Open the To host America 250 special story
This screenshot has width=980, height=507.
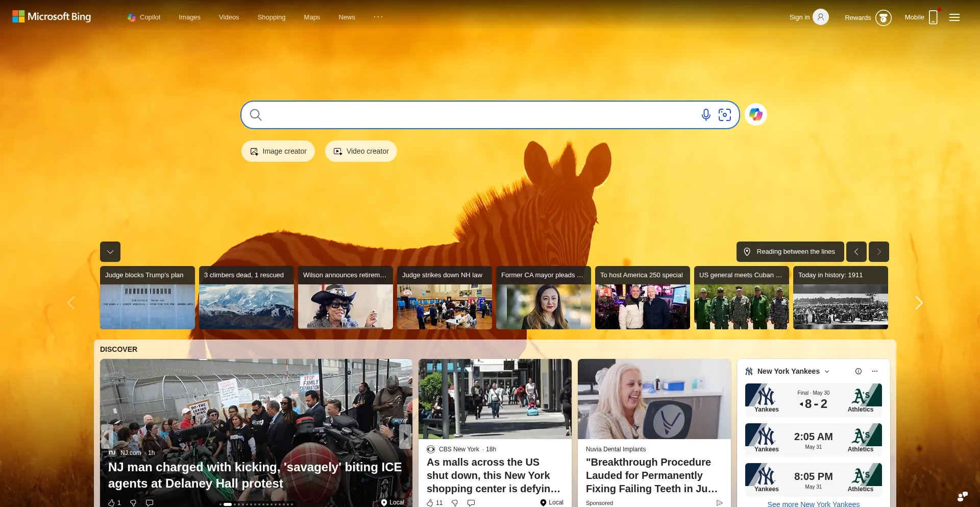coord(643,298)
